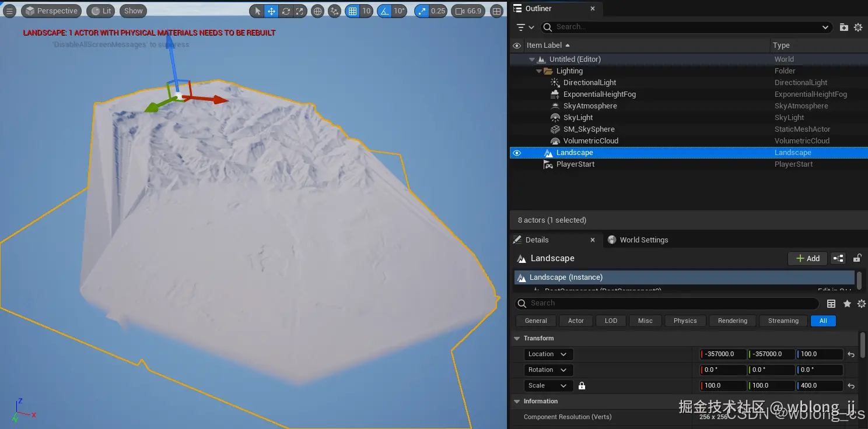The height and width of the screenshot is (429, 868).
Task: Filter details by General category
Action: tap(535, 321)
